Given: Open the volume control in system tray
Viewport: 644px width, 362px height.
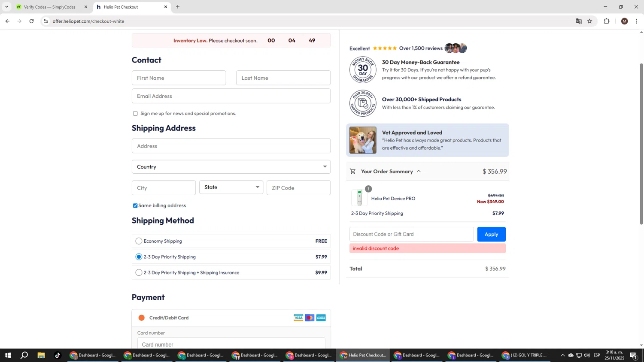Looking at the screenshot, I should [587, 356].
